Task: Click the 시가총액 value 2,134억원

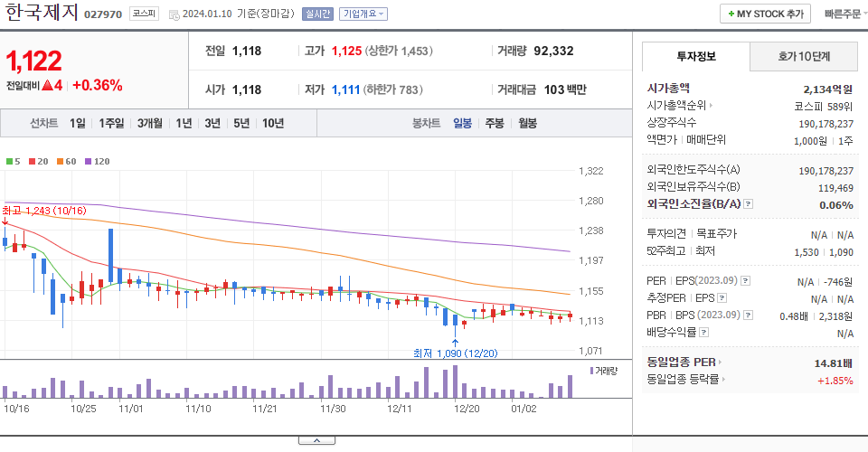Action: tap(827, 89)
